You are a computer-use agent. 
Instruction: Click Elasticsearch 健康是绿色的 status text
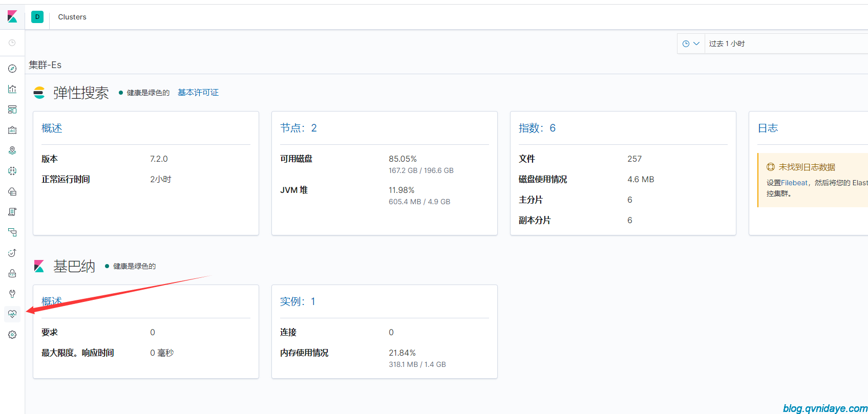(148, 93)
